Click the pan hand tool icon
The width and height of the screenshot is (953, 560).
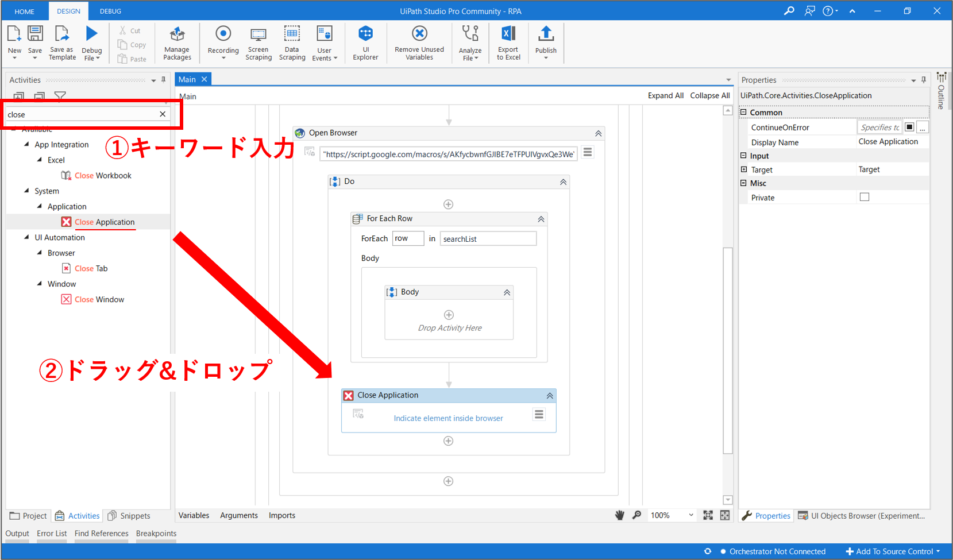point(619,515)
